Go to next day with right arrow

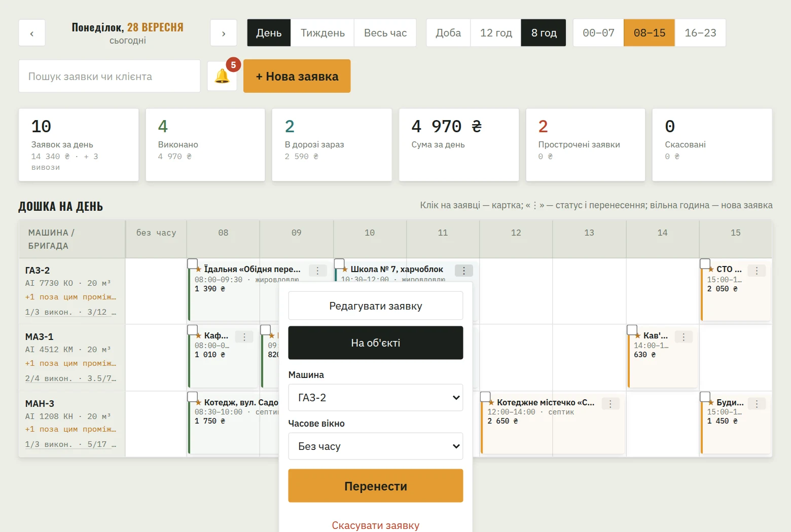[224, 33]
